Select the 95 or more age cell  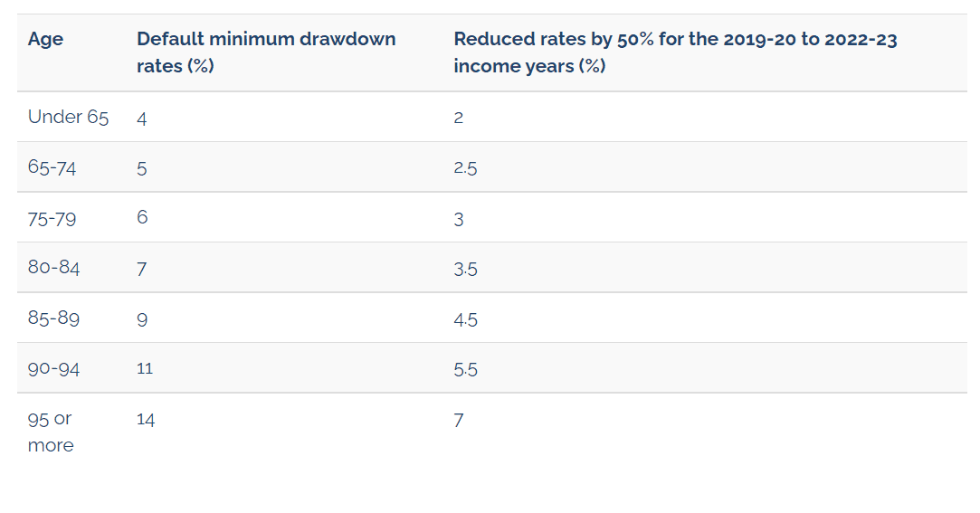pyautogui.click(x=51, y=432)
